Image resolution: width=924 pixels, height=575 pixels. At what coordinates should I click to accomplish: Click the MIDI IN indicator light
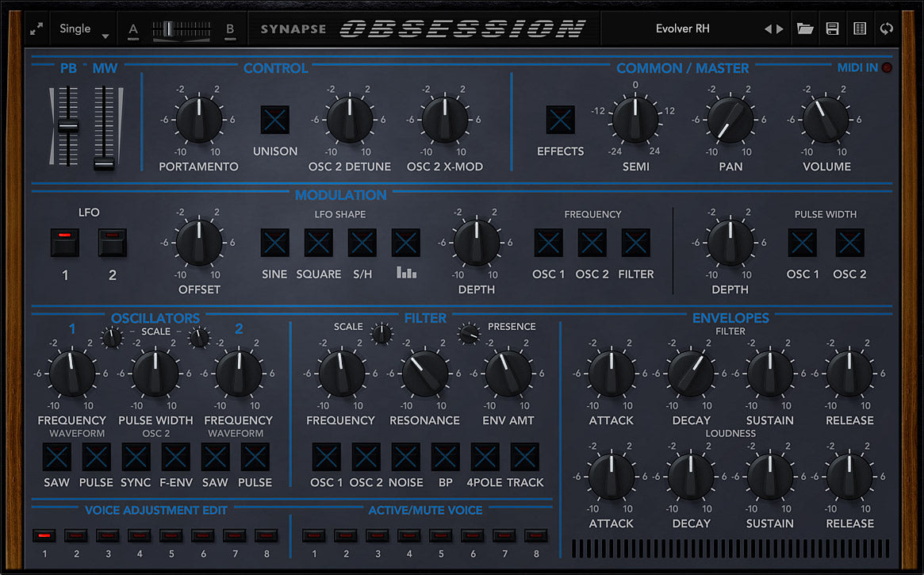887,67
